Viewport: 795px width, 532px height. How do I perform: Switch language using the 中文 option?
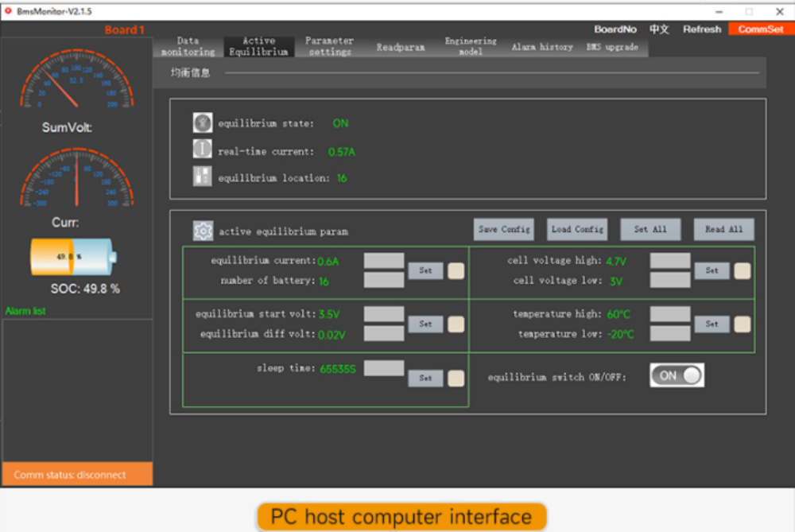pos(659,29)
